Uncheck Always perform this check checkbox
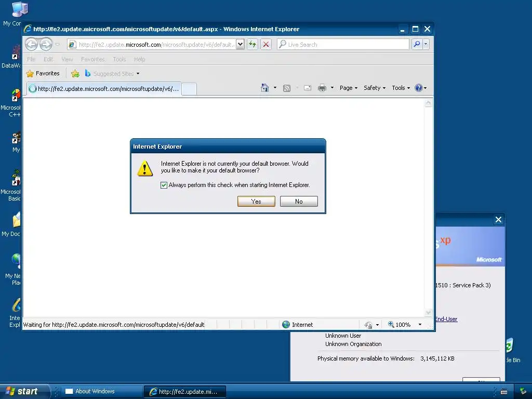The width and height of the screenshot is (532, 399). [164, 185]
